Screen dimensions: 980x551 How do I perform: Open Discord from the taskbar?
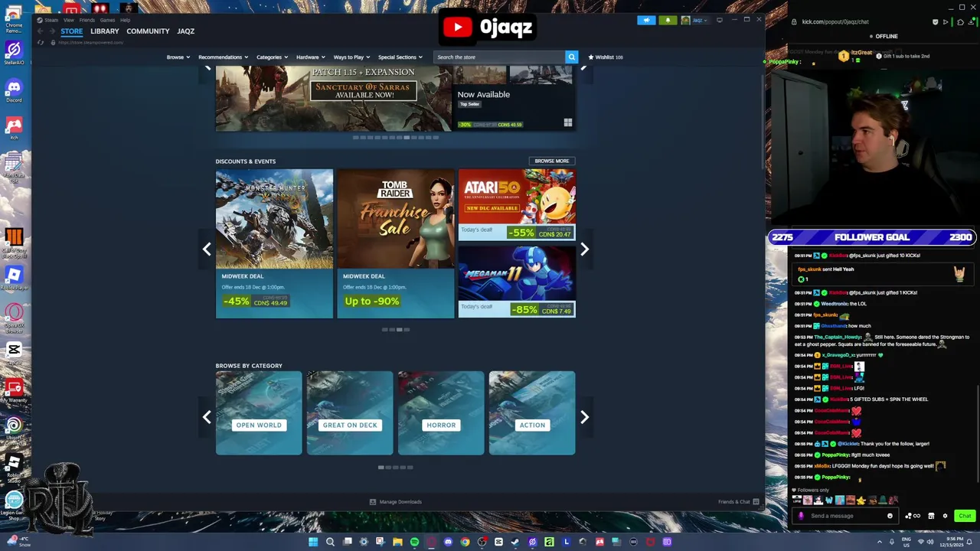coord(448,542)
